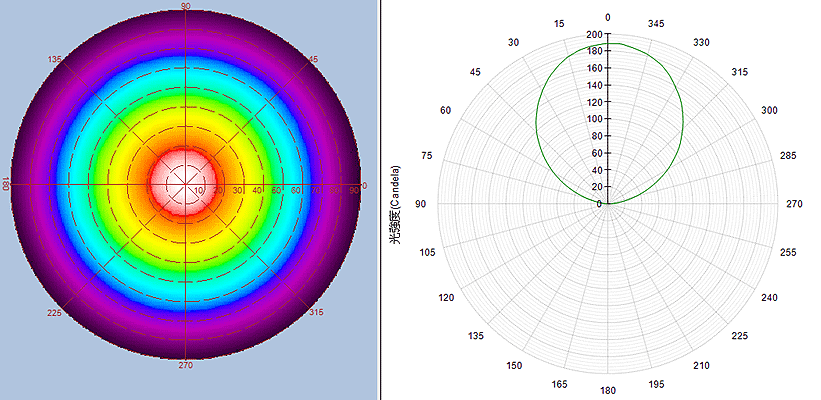Click the 200 tick on the intensity axis
The height and width of the screenshot is (400, 821).
pos(594,35)
